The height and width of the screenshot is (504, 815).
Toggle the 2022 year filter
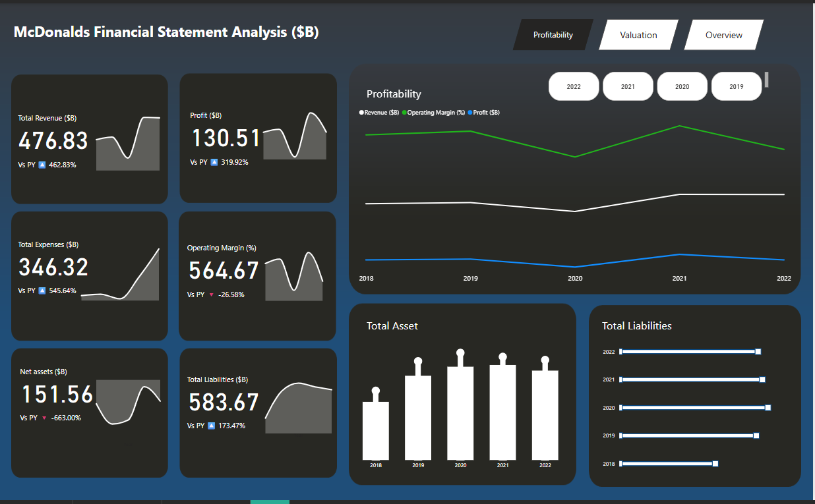[574, 86]
